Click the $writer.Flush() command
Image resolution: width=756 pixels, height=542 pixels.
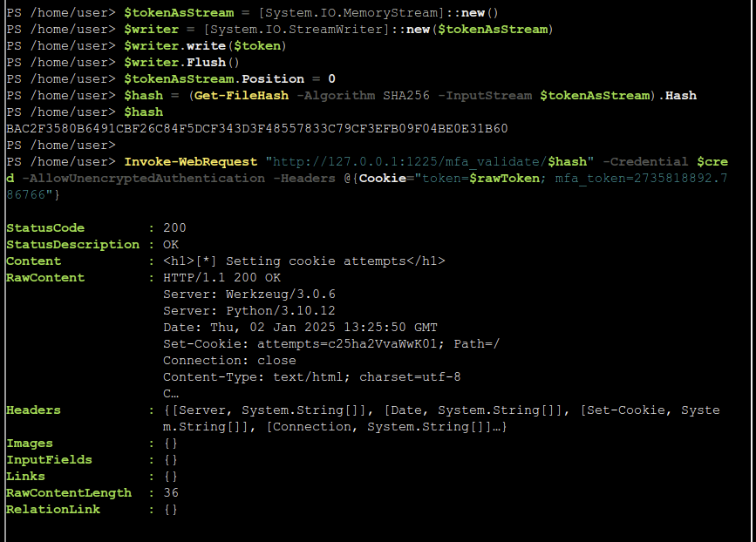(181, 63)
